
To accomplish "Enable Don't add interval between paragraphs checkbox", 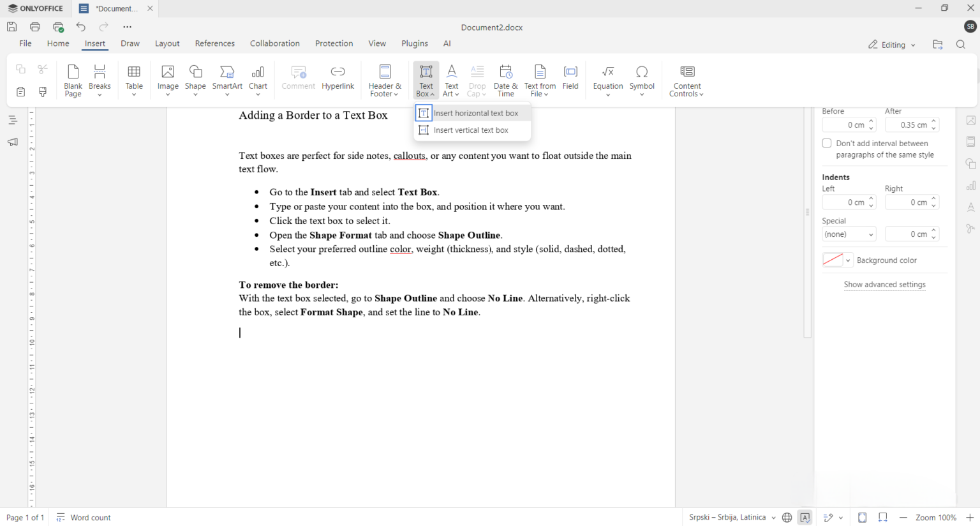I will pyautogui.click(x=827, y=143).
